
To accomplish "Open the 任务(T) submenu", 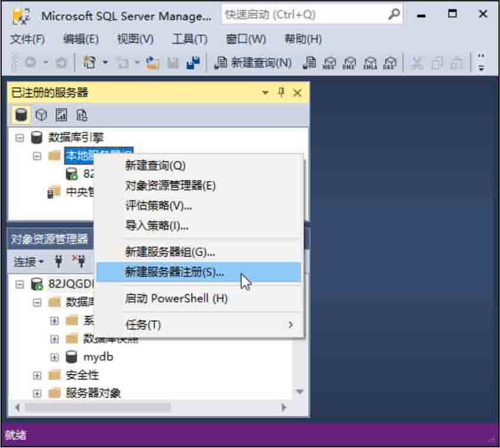I will click(x=199, y=325).
